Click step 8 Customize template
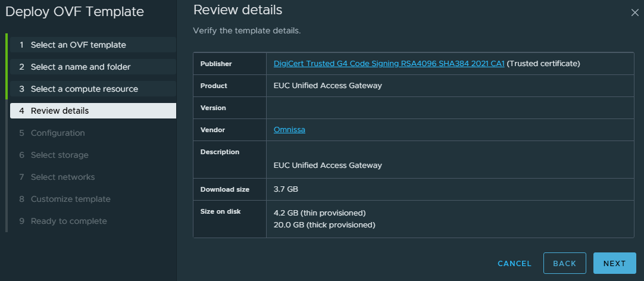 pyautogui.click(x=70, y=199)
